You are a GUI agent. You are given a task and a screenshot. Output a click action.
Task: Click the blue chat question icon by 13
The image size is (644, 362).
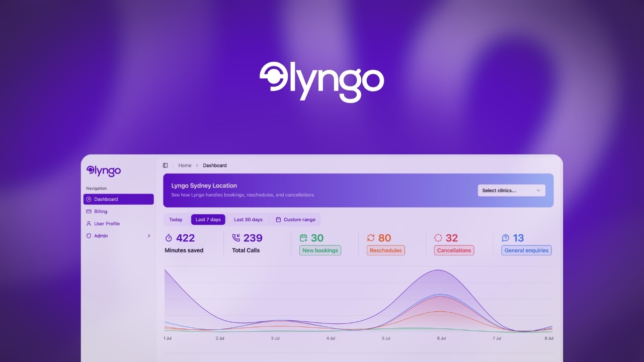pos(506,238)
